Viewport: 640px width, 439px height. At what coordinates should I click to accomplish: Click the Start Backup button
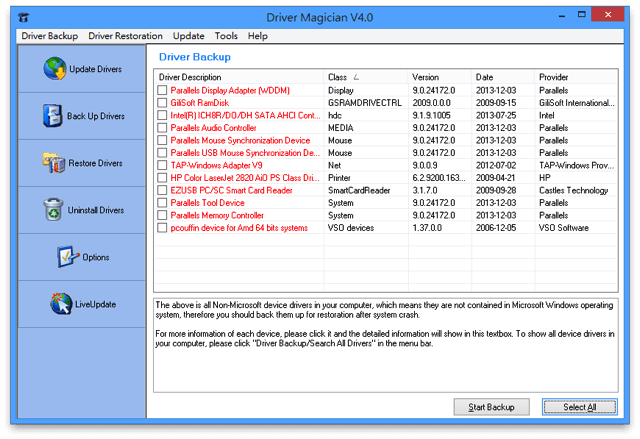491,407
